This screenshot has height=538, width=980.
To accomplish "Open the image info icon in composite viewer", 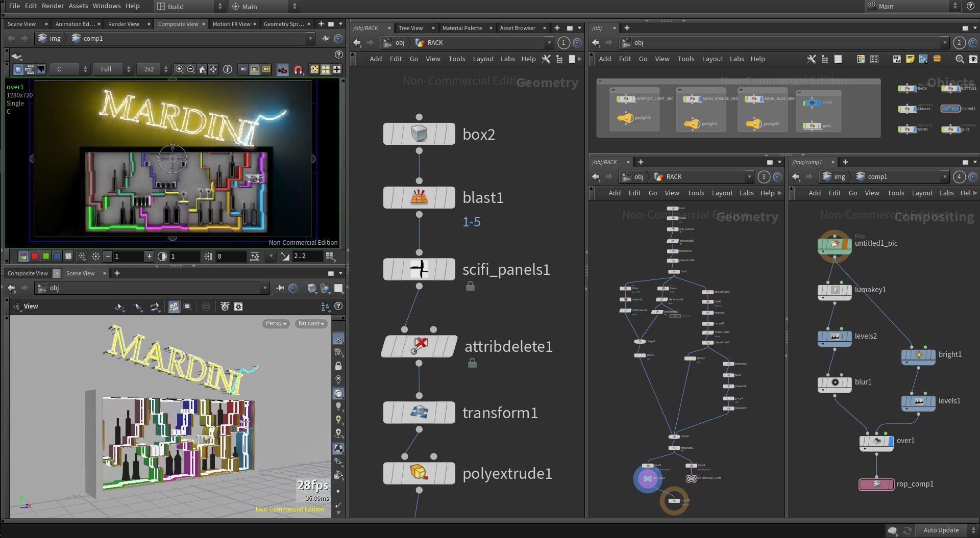I will [228, 69].
